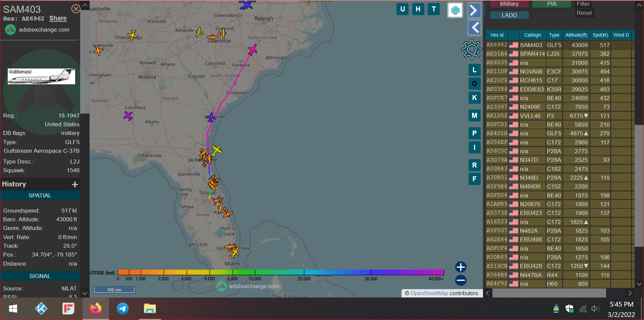The height and width of the screenshot is (320, 644).
Task: Sort table by Altitude(ft) column
Action: click(x=576, y=35)
